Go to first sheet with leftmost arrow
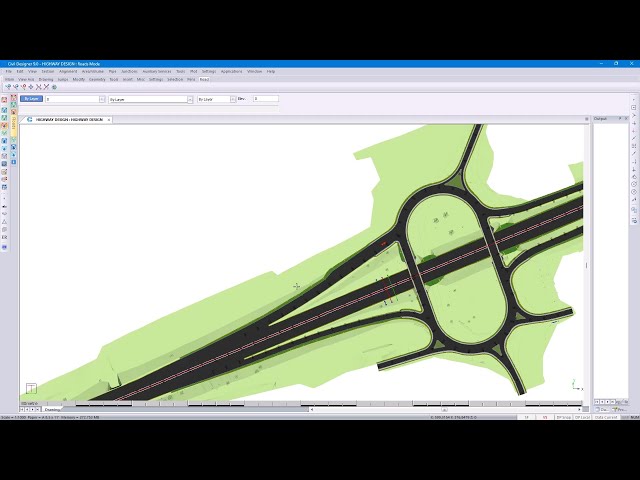Screen dimensions: 640x480 click(22, 409)
